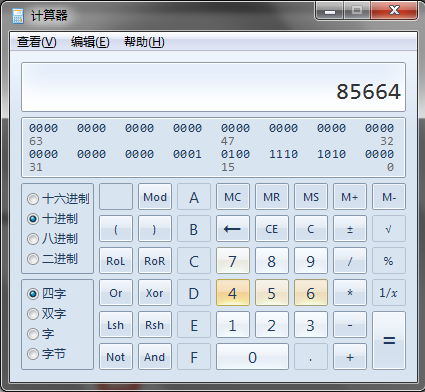Click the calculator icon in title bar
The width and height of the screenshot is (425, 392).
18,16
